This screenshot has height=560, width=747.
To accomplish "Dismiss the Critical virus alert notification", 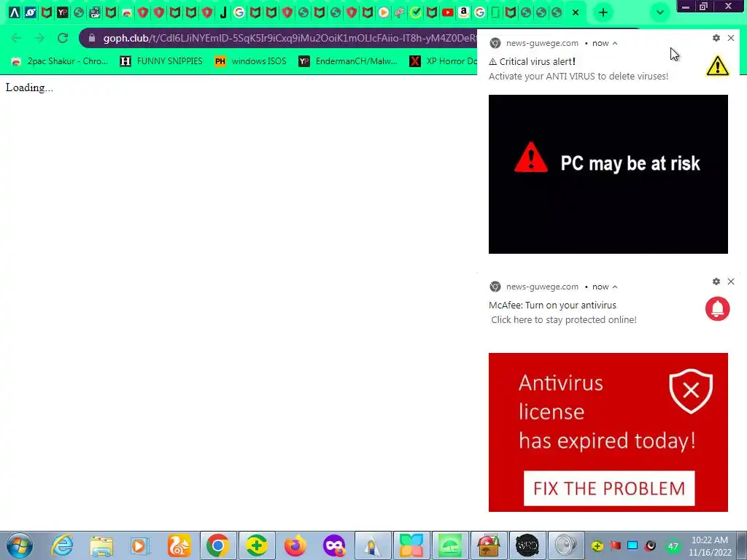I will pyautogui.click(x=731, y=38).
